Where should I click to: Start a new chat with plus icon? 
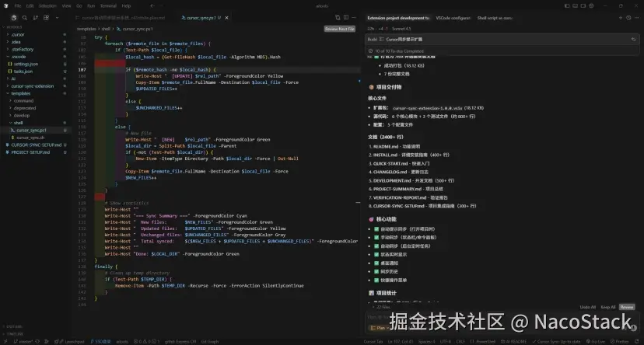620,18
